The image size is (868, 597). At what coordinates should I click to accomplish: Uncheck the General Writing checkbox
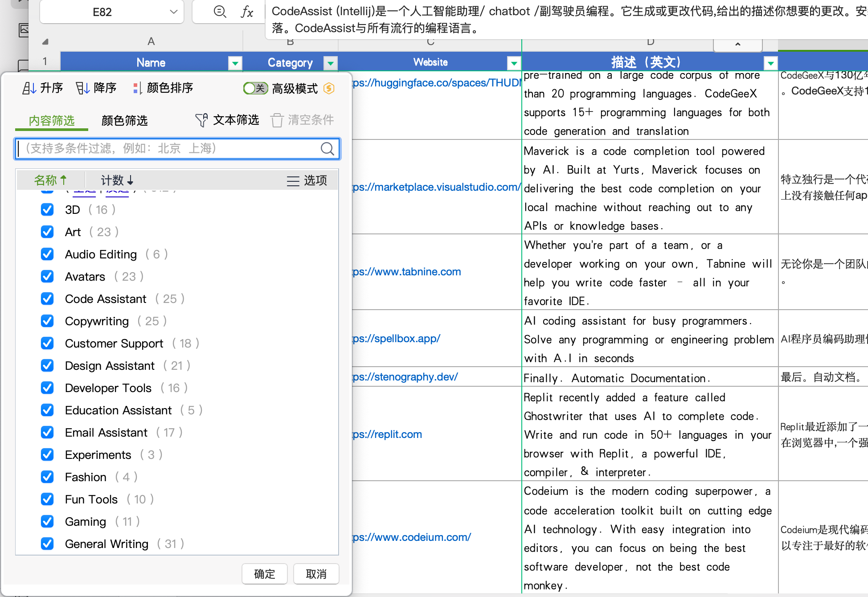click(47, 544)
